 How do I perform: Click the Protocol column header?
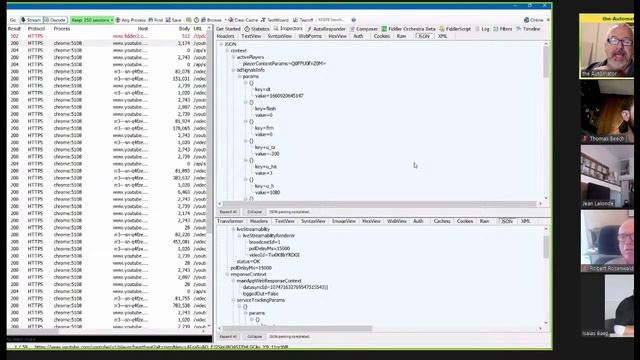coord(36,29)
